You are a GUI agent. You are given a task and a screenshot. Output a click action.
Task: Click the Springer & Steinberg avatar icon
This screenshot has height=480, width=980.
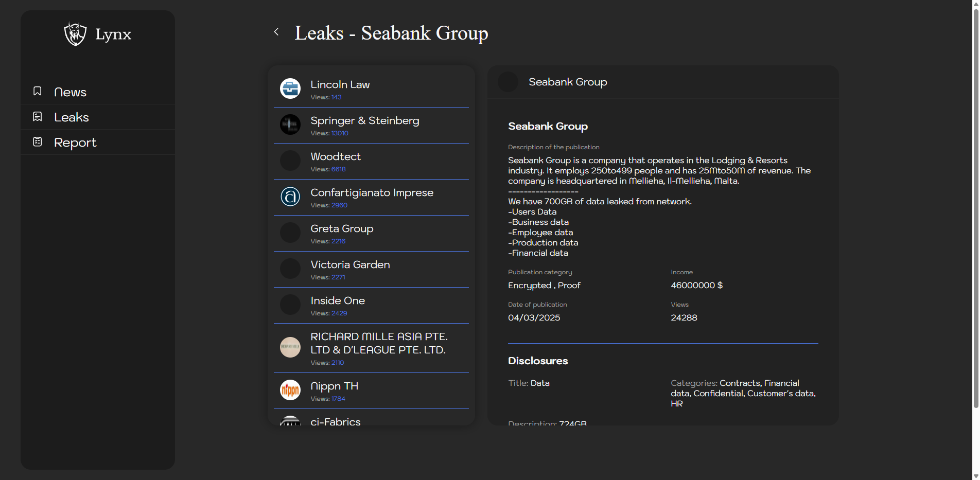coord(290,125)
